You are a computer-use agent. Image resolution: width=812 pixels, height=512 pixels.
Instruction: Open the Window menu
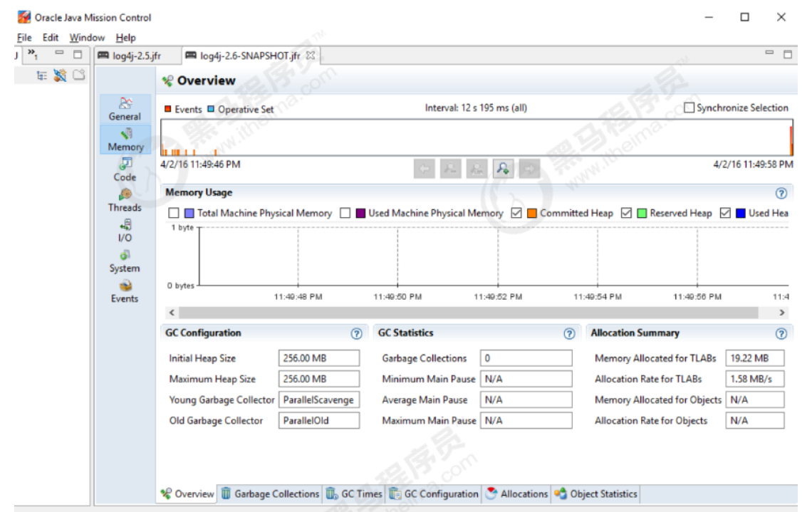pos(87,38)
